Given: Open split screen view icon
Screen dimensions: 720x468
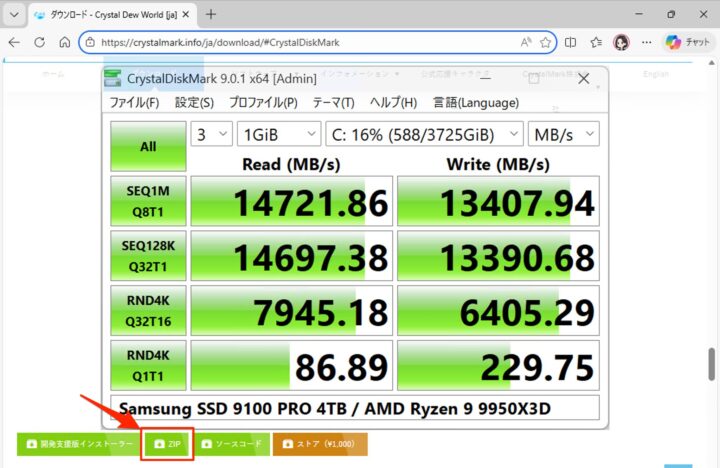Looking at the screenshot, I should click(572, 43).
